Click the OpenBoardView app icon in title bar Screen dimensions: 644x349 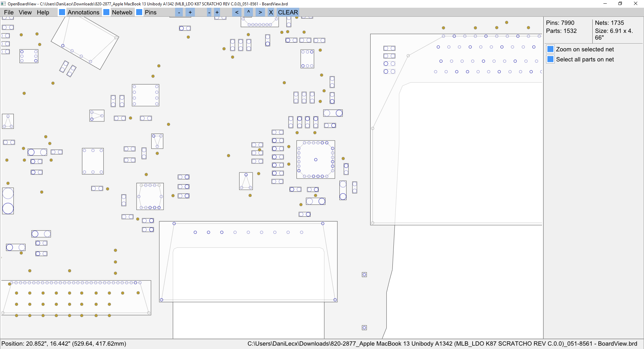3,4
